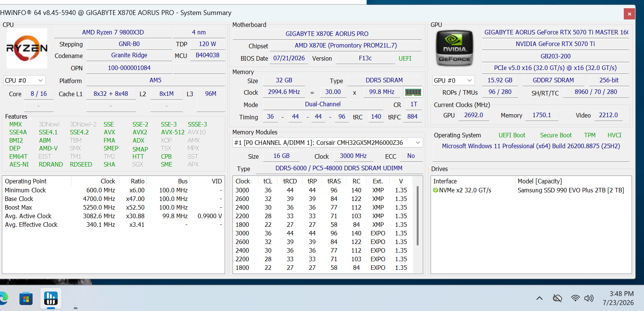Click the Avg. Active Clock row
Screen dimensions: 644x311
pyautogui.click(x=113, y=216)
